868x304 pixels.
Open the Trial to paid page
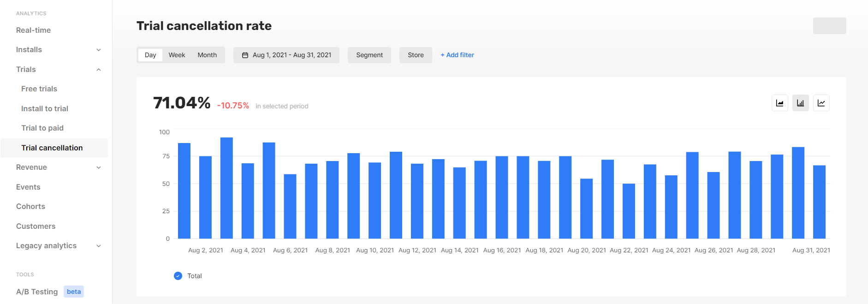[x=42, y=128]
